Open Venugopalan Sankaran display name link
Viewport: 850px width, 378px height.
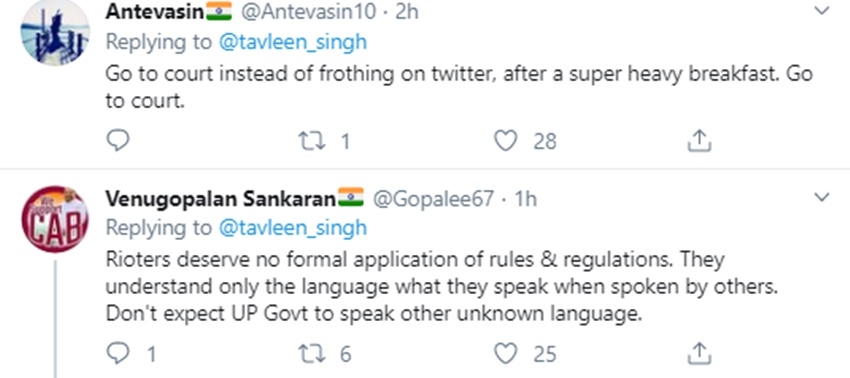(220, 199)
